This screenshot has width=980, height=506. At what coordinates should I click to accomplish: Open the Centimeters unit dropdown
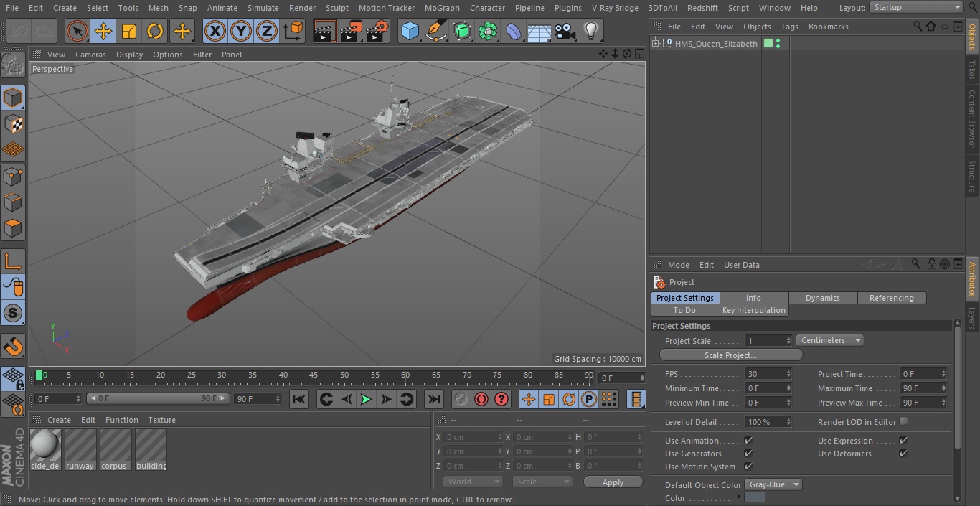pyautogui.click(x=829, y=340)
